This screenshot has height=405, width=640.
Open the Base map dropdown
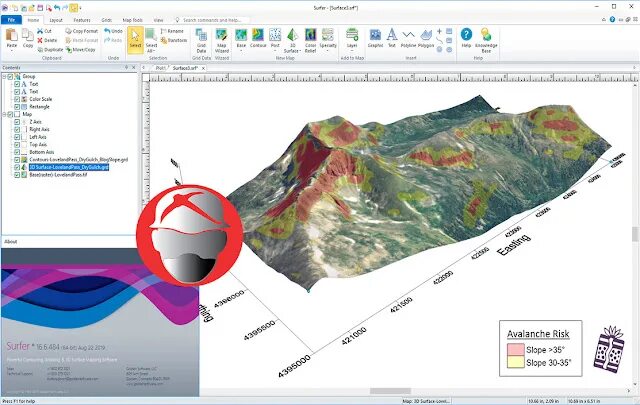pyautogui.click(x=241, y=51)
